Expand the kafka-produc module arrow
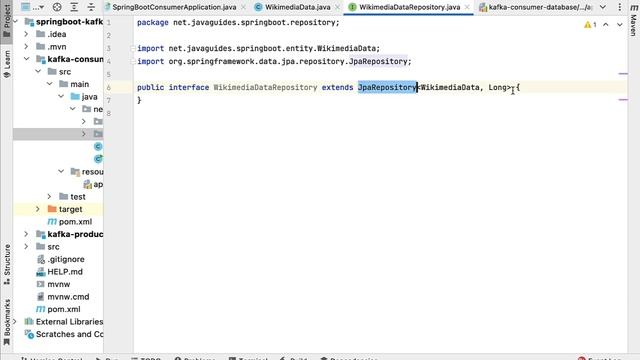Image resolution: width=640 pixels, height=360 pixels. [27, 234]
